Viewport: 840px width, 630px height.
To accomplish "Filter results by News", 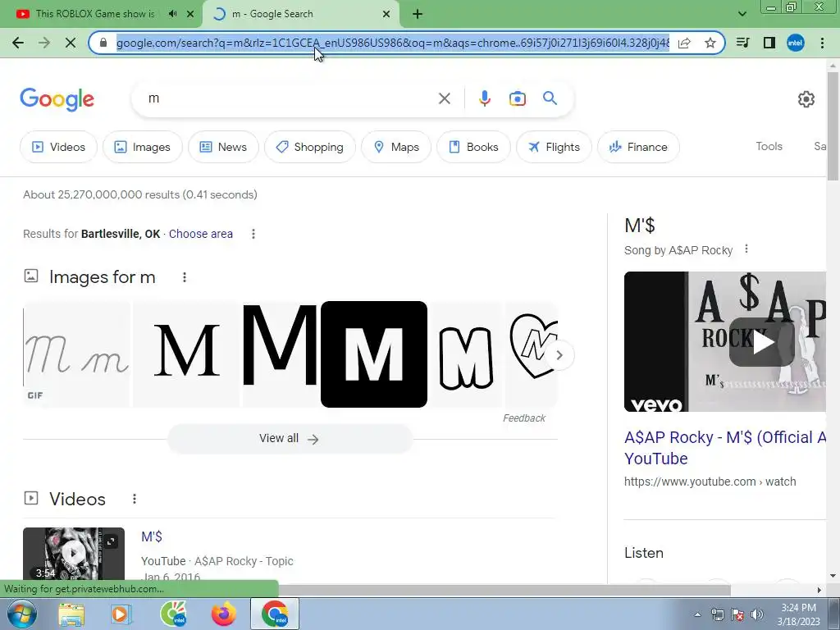I will pyautogui.click(x=223, y=147).
